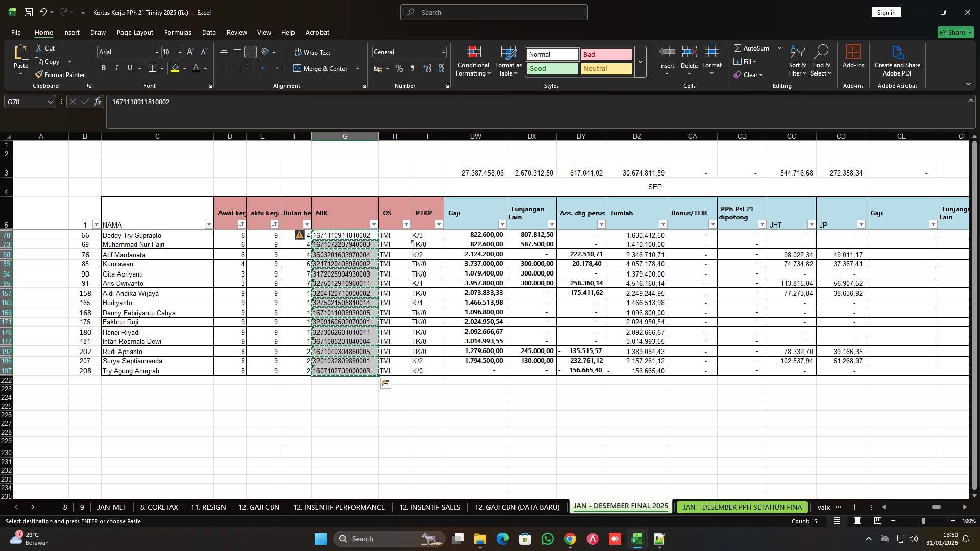Select the Format Painter tool
Viewport: 980px width, 551px height.
coord(60,74)
